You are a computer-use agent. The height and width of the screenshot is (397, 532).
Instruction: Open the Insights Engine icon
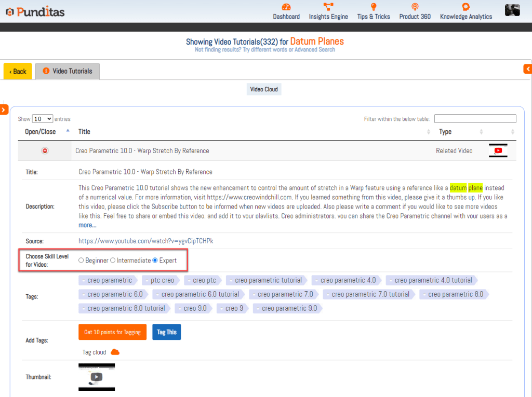coord(328,7)
